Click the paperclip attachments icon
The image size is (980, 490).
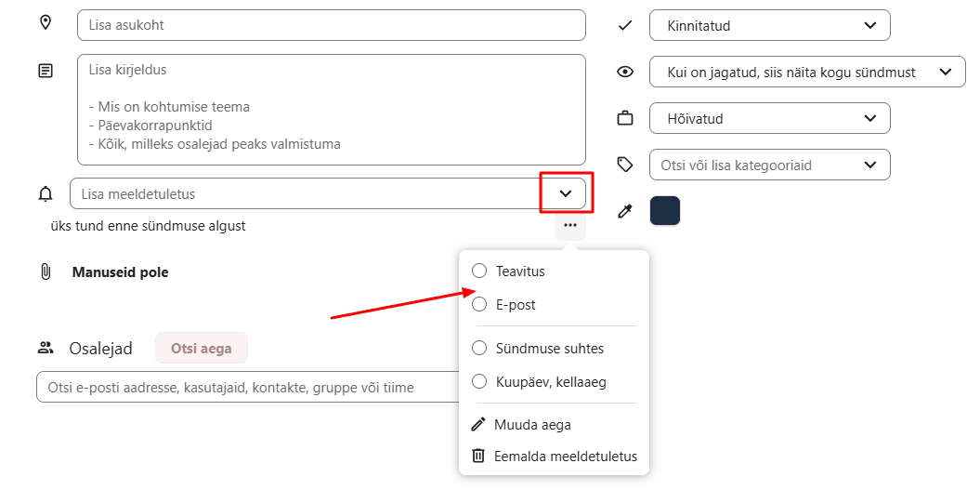pos(45,272)
